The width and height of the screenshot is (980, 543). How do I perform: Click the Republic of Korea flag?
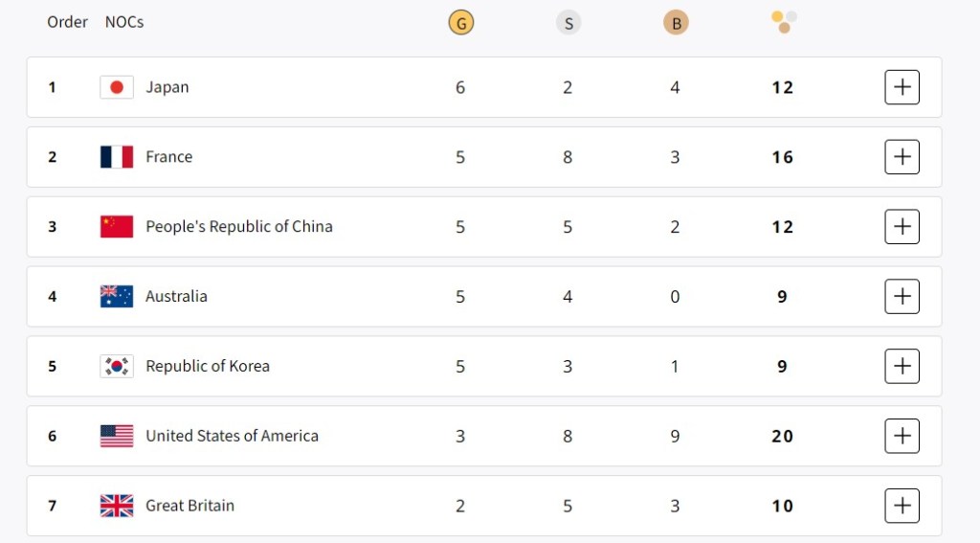[x=117, y=366]
